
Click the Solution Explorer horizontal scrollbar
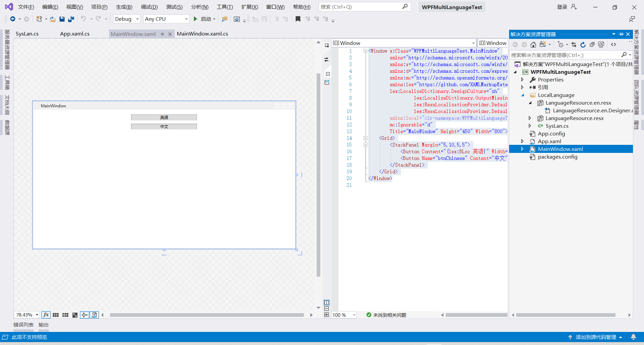tap(566, 315)
